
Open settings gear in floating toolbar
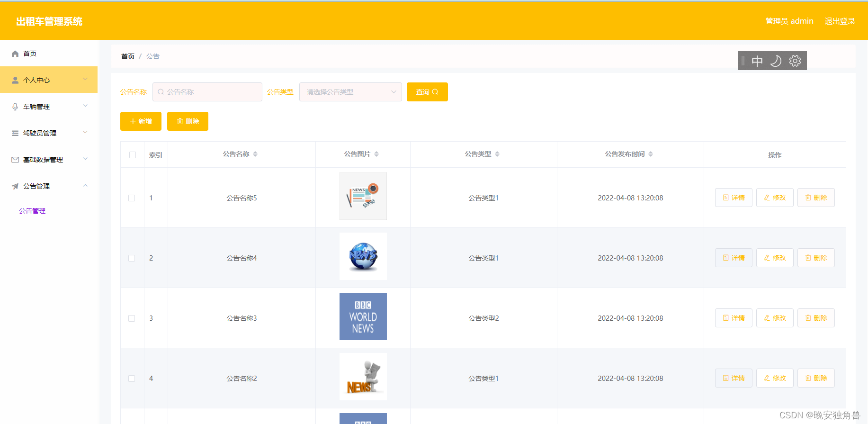point(795,61)
